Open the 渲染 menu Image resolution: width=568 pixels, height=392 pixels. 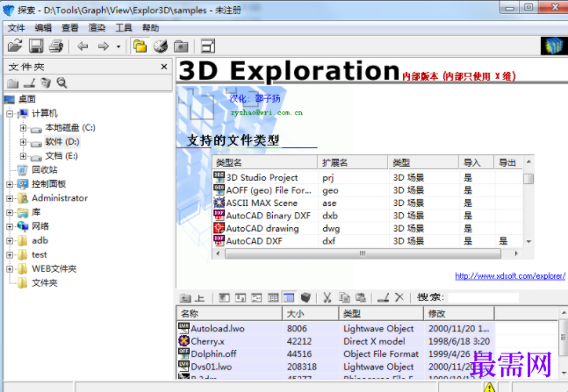97,28
